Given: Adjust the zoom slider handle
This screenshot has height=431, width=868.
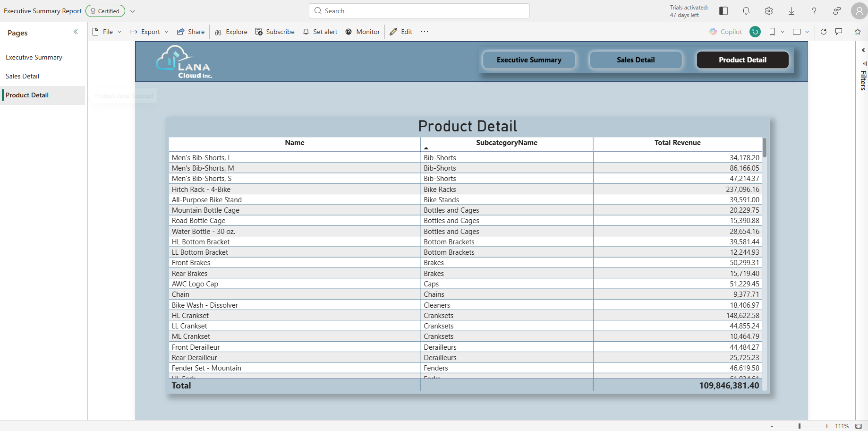Looking at the screenshot, I should pos(800,426).
